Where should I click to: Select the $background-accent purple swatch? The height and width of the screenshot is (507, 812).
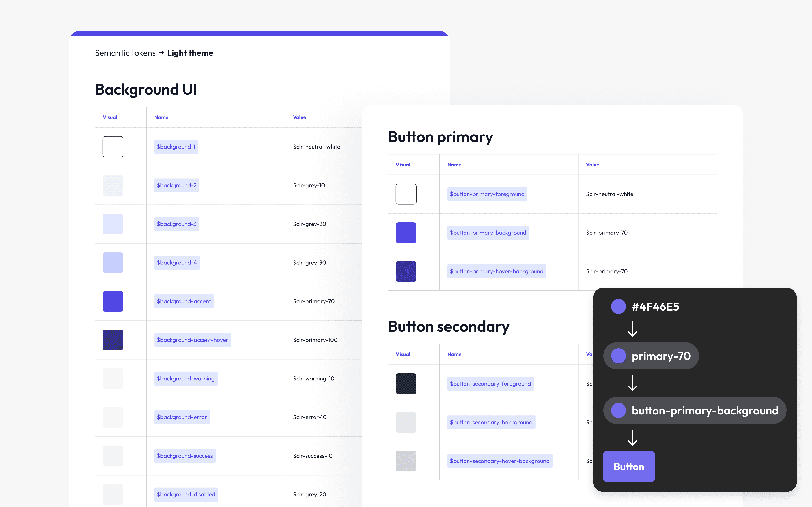[113, 301]
